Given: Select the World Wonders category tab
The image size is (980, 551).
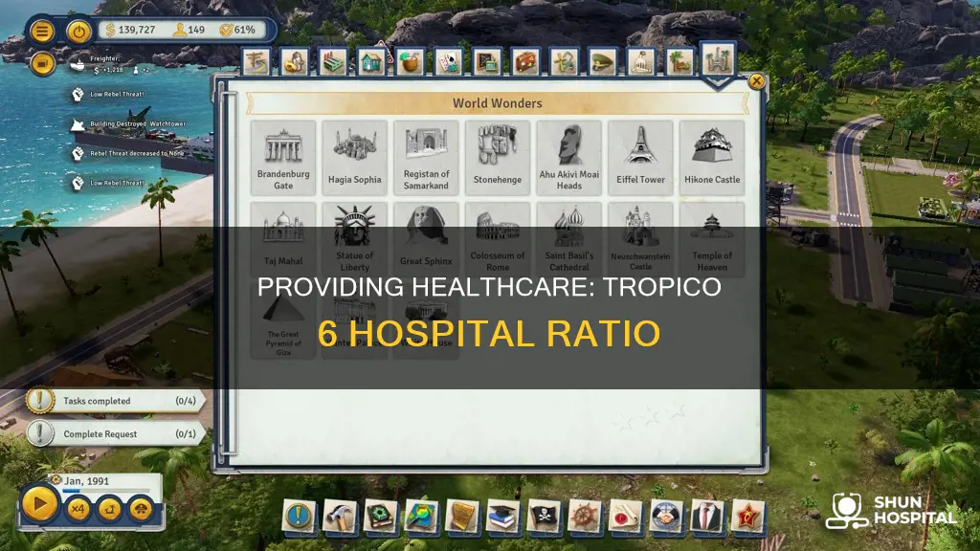Looking at the screenshot, I should coord(718,60).
